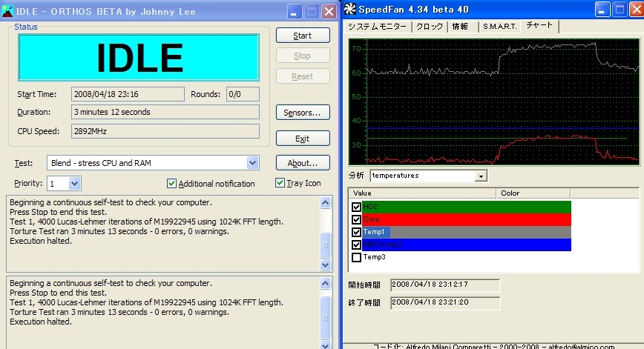Click scroll up arrow in upper log
Screen dimensions: 644x349
click(325, 202)
